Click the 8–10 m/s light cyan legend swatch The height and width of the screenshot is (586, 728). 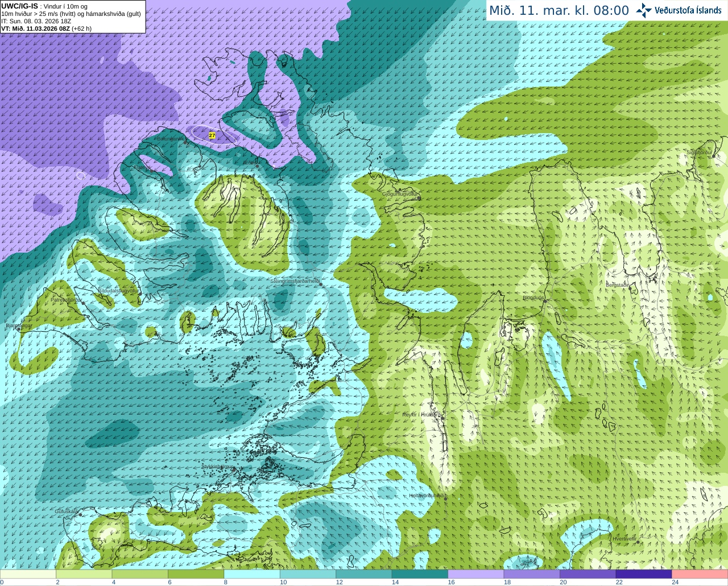coord(251,573)
